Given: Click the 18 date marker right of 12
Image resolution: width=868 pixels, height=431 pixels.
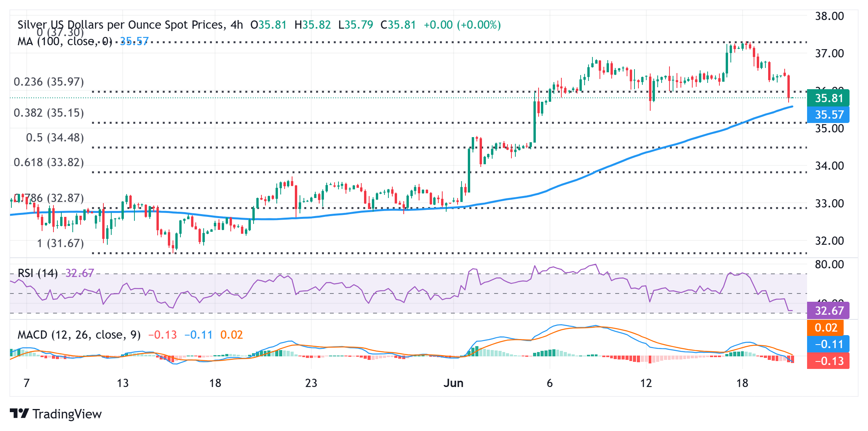Looking at the screenshot, I should (742, 383).
